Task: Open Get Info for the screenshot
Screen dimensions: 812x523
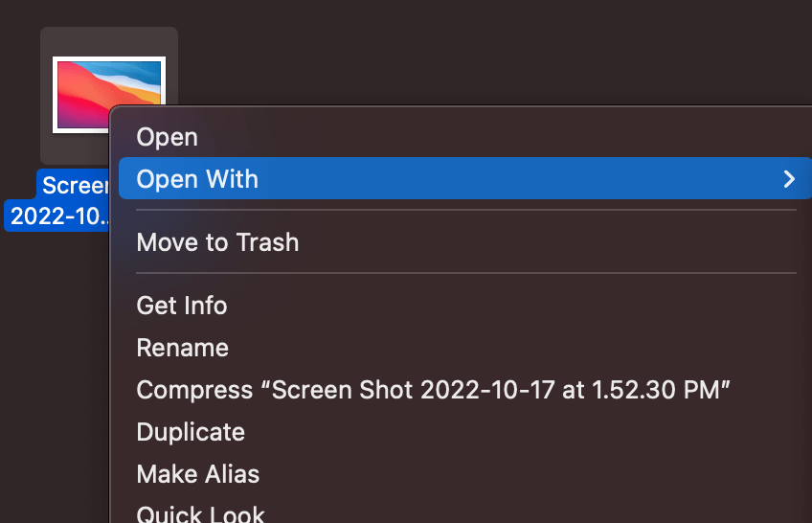Action: click(x=182, y=306)
